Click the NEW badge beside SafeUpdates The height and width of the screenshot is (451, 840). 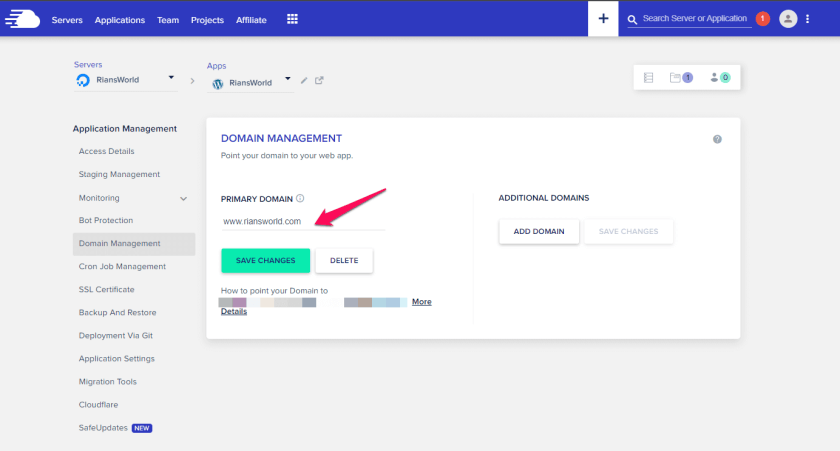pos(142,428)
